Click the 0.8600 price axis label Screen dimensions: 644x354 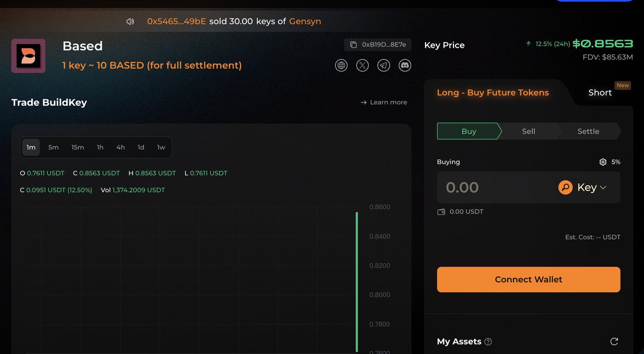pos(380,207)
